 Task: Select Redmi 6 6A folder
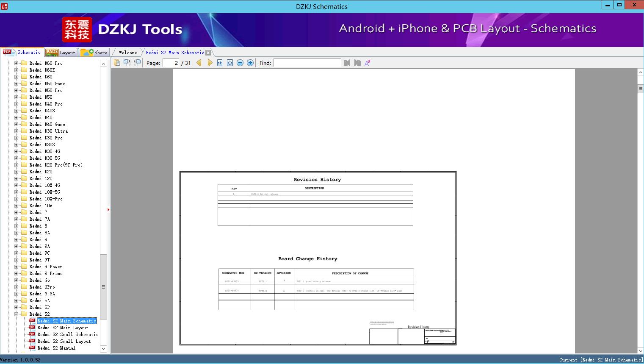(x=42, y=294)
